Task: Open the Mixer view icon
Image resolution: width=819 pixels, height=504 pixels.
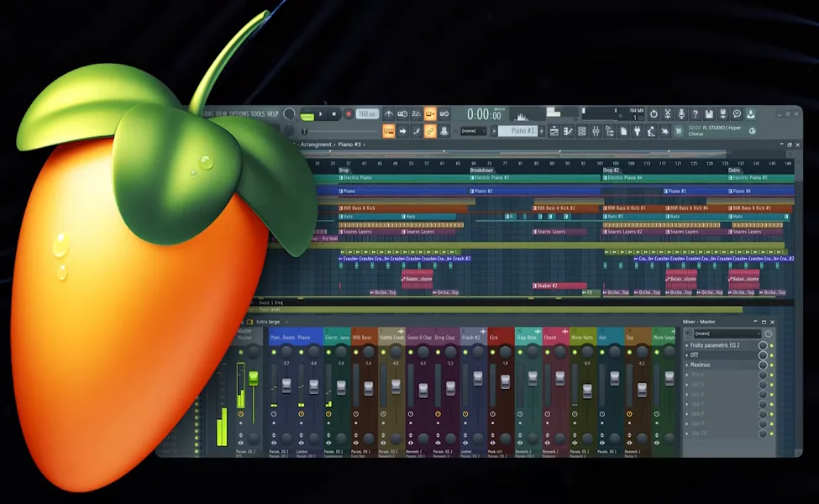Action: 596,132
